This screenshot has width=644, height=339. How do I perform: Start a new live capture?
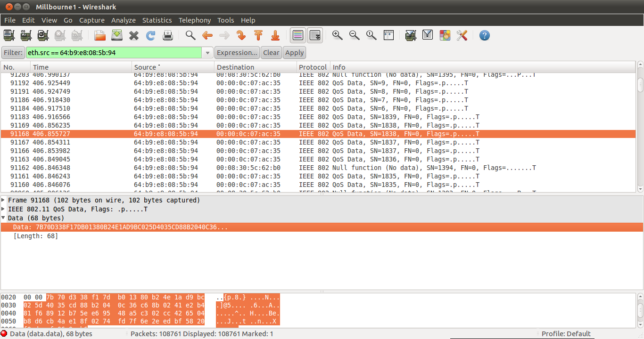tap(43, 35)
